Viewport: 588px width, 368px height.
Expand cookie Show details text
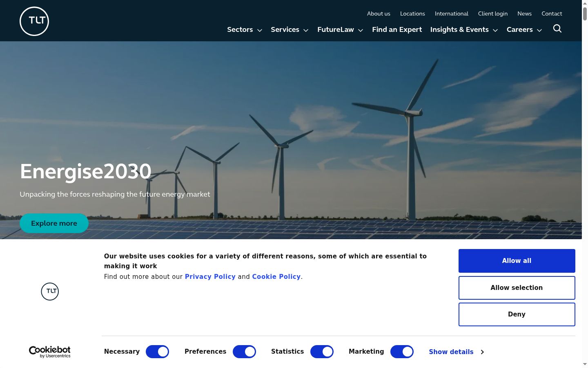pyautogui.click(x=451, y=352)
